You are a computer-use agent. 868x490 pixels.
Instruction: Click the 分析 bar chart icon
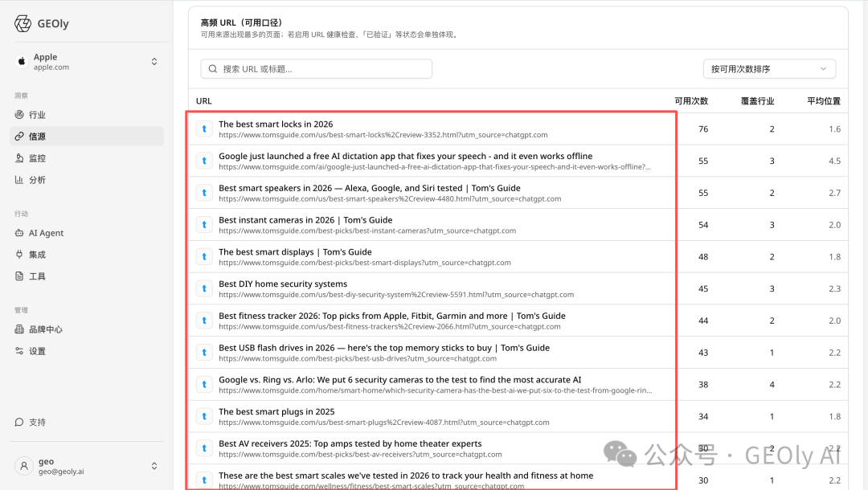pyautogui.click(x=19, y=180)
